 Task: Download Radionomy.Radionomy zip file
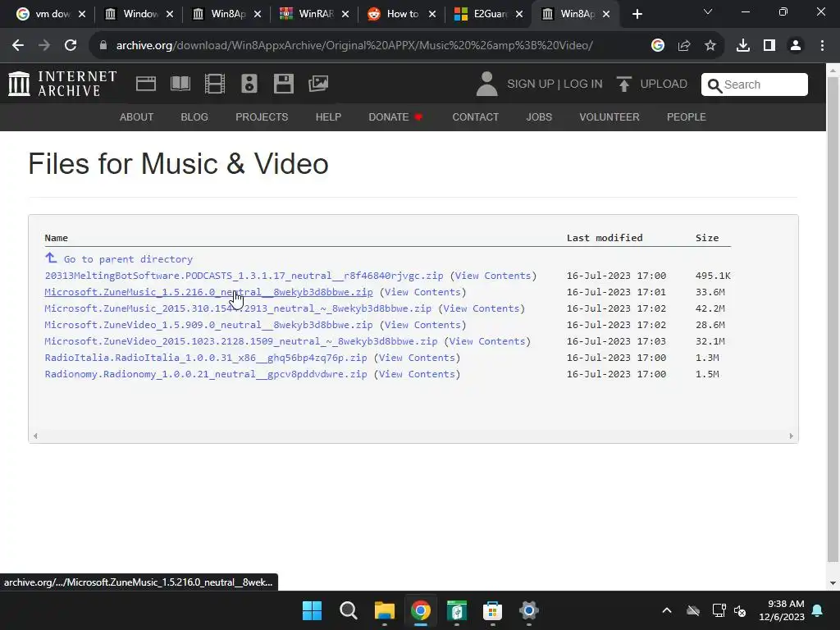click(206, 374)
